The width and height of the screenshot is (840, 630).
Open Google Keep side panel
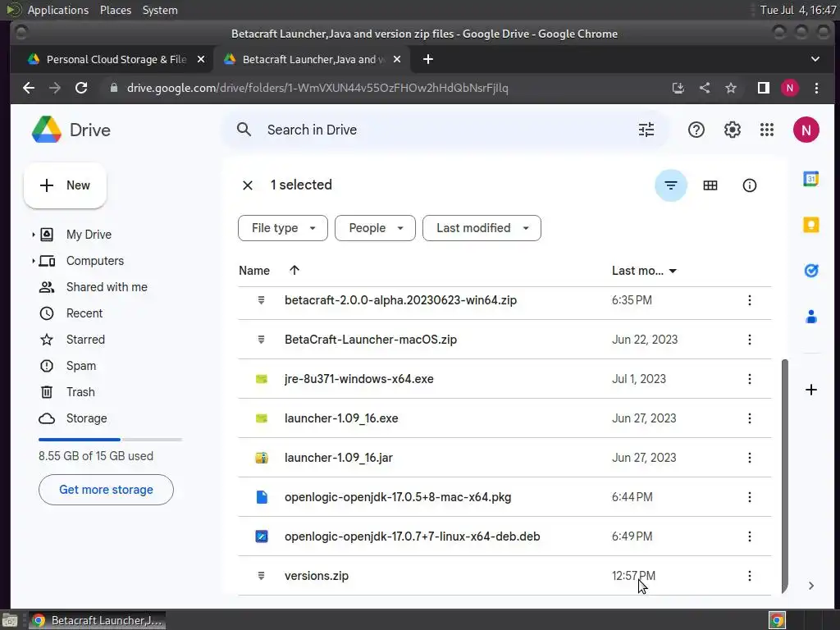[x=811, y=225]
